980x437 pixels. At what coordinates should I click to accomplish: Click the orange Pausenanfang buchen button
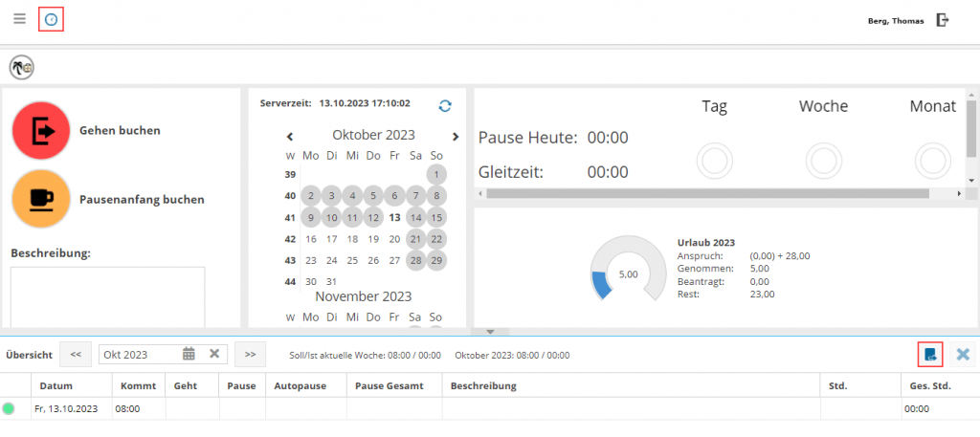coord(41,199)
